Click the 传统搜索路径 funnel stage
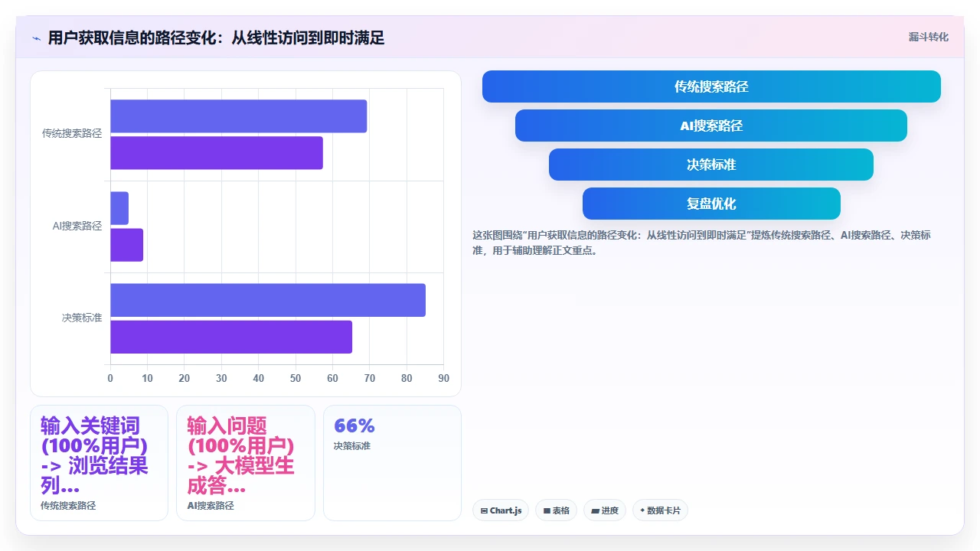This screenshot has width=980, height=551. click(x=711, y=86)
